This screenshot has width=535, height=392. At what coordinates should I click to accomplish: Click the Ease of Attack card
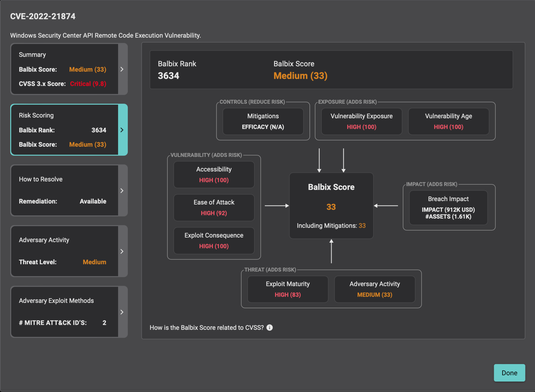point(214,208)
